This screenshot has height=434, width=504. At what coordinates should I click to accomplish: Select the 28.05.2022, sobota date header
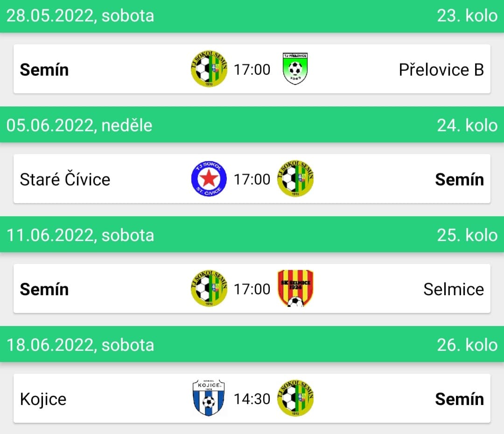coord(80,16)
